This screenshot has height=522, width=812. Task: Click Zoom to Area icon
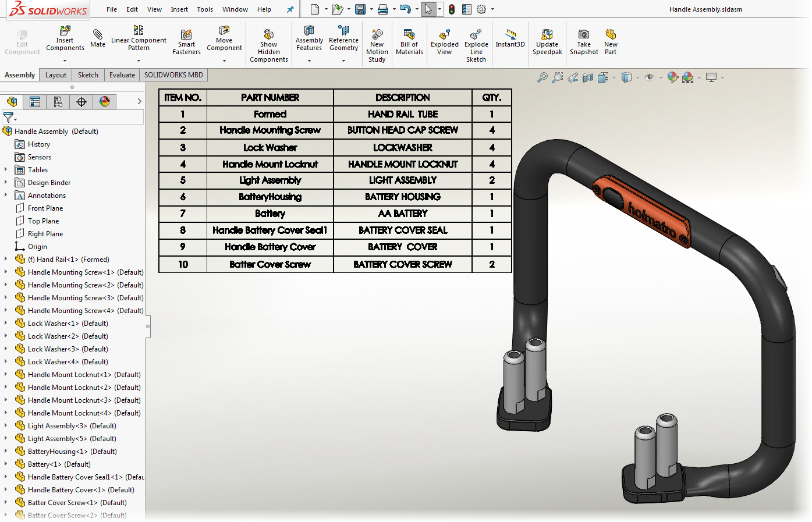[558, 77]
